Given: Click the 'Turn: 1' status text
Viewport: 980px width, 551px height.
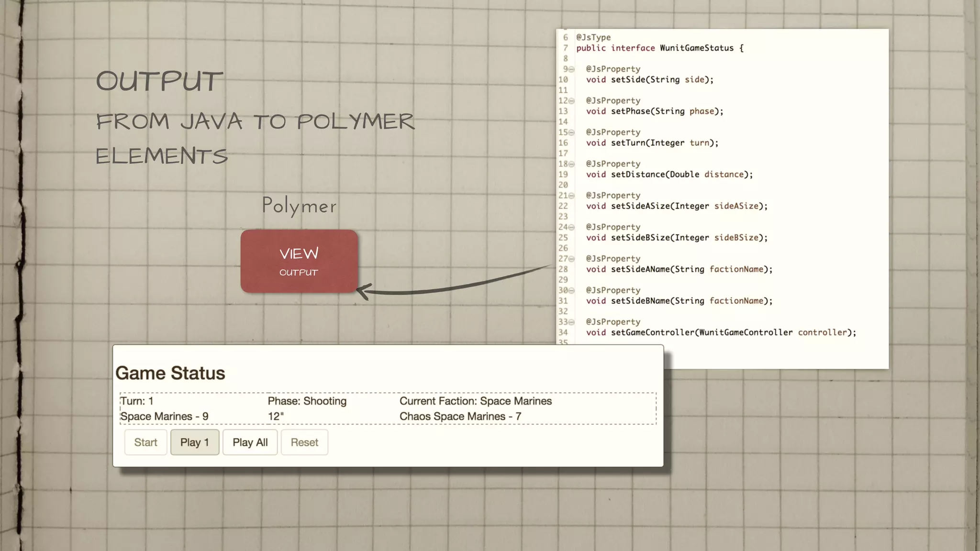Looking at the screenshot, I should (137, 401).
